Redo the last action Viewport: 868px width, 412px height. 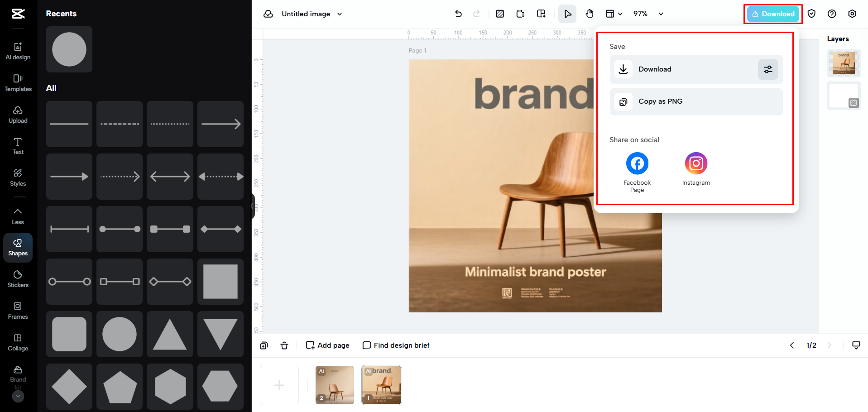[x=476, y=14]
